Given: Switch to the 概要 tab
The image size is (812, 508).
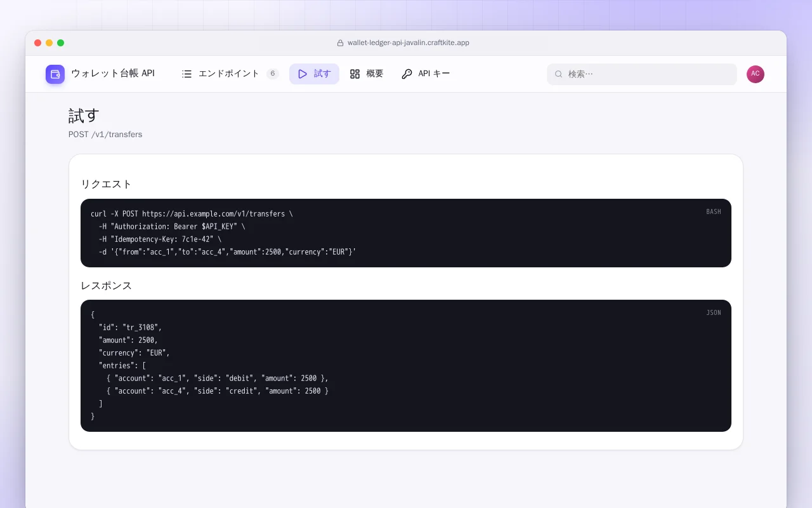Looking at the screenshot, I should [367, 74].
